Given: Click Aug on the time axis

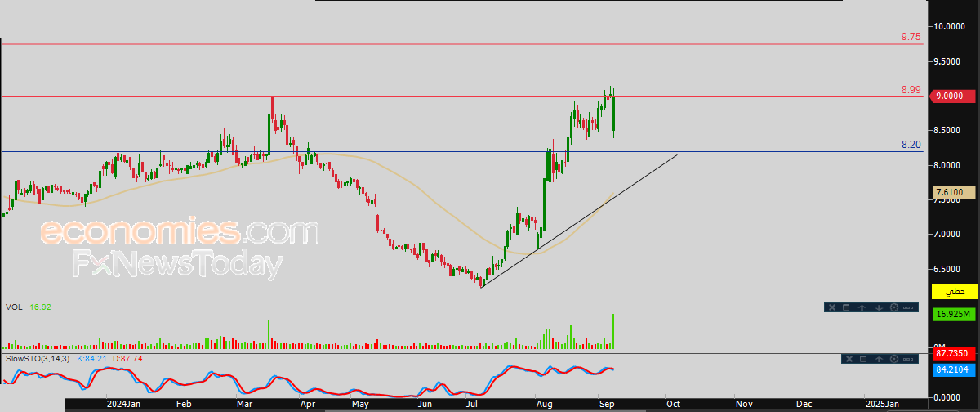Looking at the screenshot, I should click(x=544, y=404).
